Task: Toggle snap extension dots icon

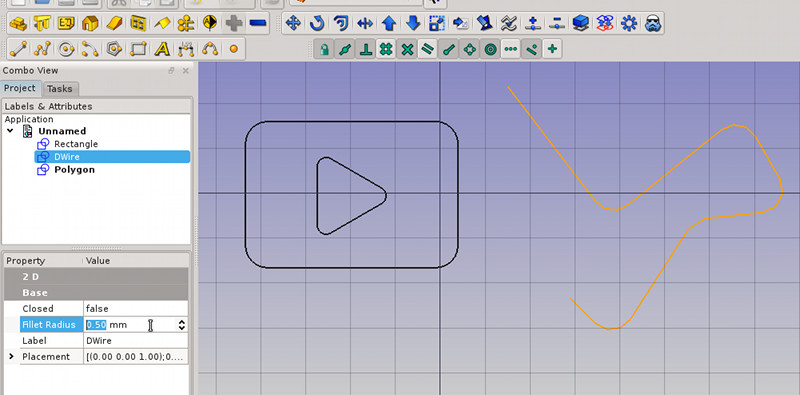Action: [x=511, y=50]
